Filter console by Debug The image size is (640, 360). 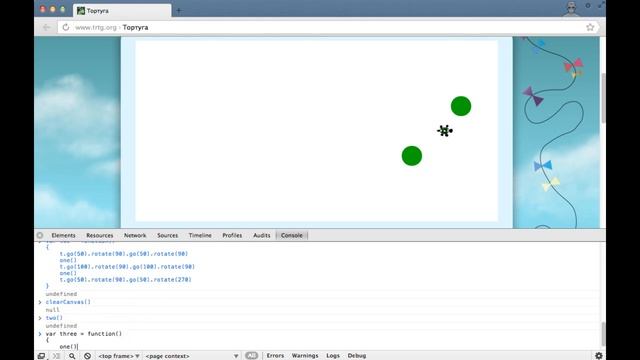[x=357, y=356]
